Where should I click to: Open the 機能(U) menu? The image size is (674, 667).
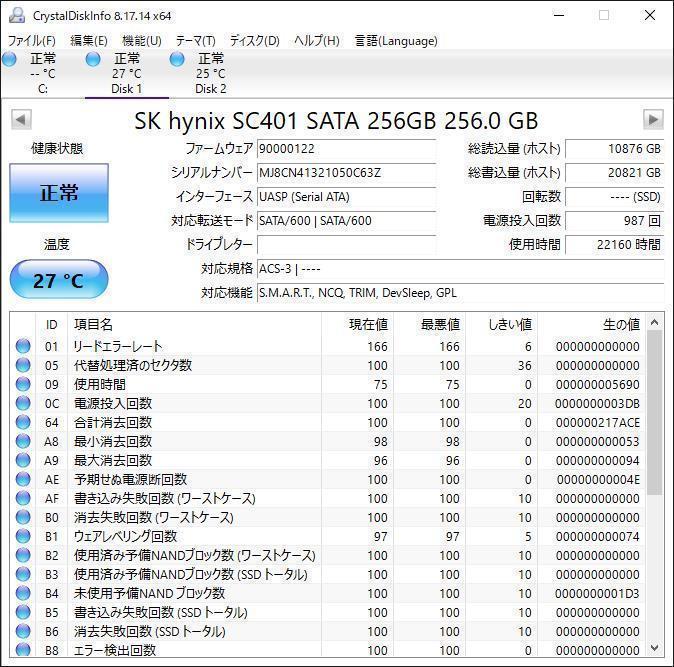click(x=142, y=41)
